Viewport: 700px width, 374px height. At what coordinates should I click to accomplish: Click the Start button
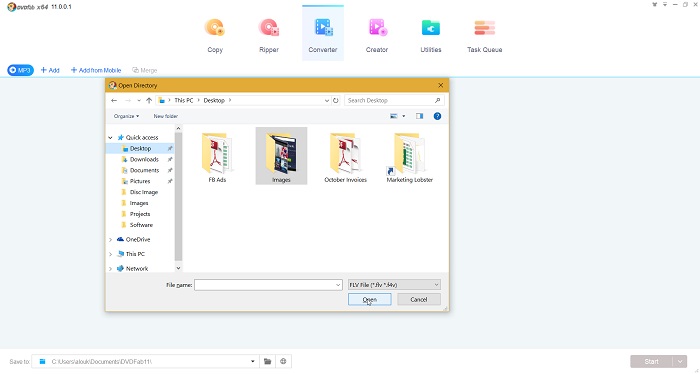pos(651,362)
